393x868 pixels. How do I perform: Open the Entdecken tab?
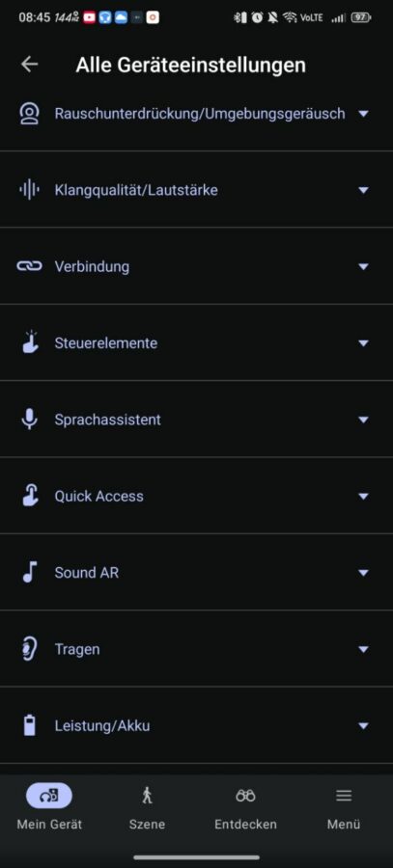[245, 808]
